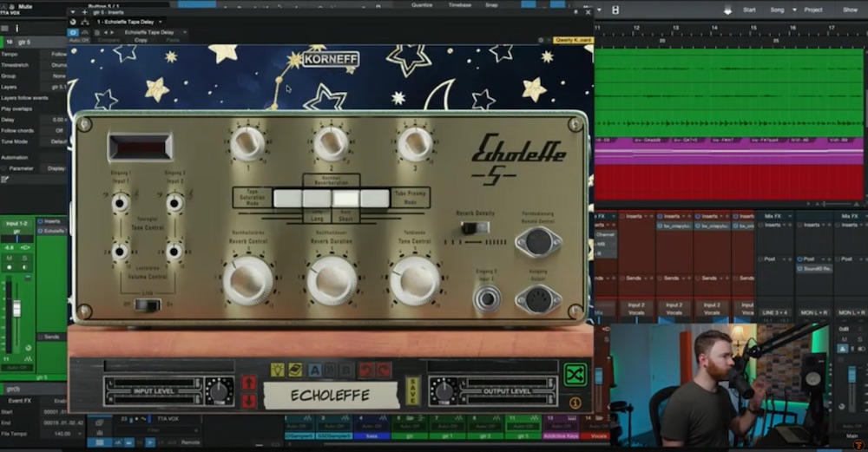Toggle SoundID Reference insert power on mixer
Screen dimensions: 868x452
[x=800, y=269]
